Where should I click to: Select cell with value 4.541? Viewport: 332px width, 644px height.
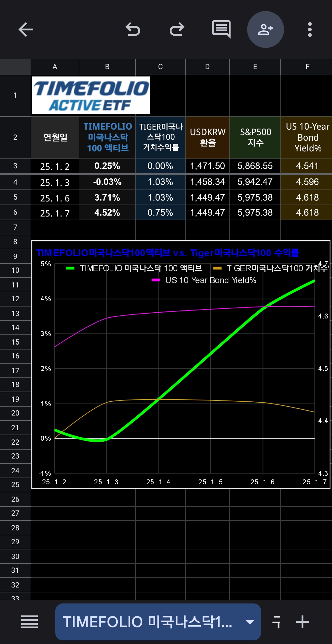[x=306, y=166]
